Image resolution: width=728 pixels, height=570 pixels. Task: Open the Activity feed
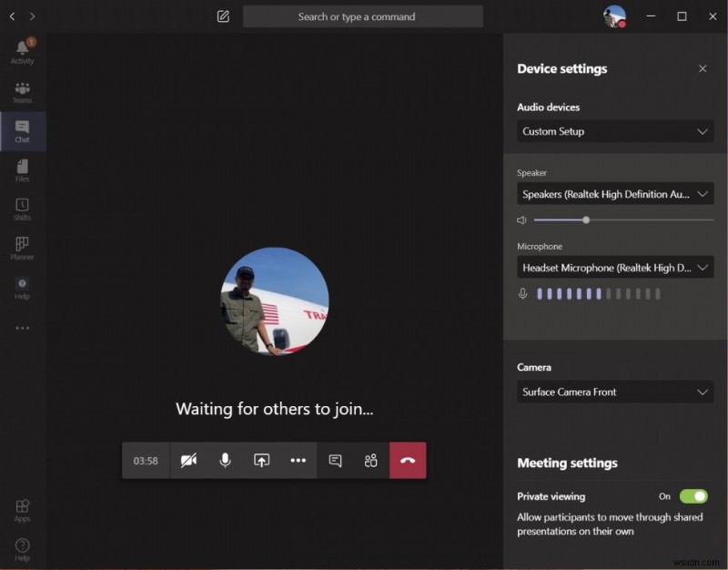click(22, 48)
